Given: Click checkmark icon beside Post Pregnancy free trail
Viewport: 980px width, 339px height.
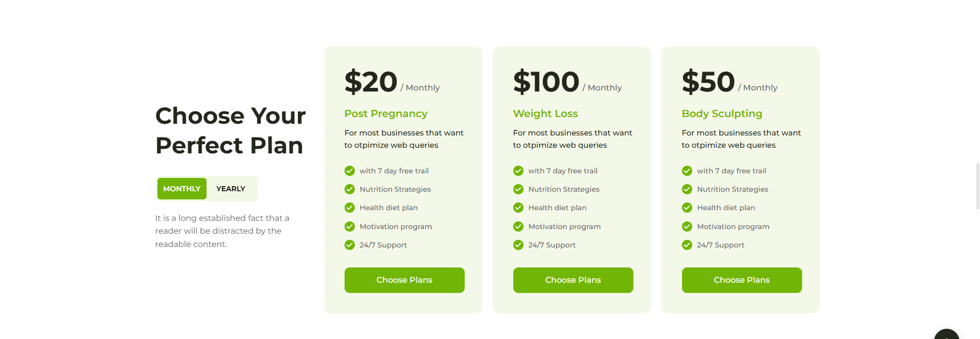Looking at the screenshot, I should tap(350, 171).
